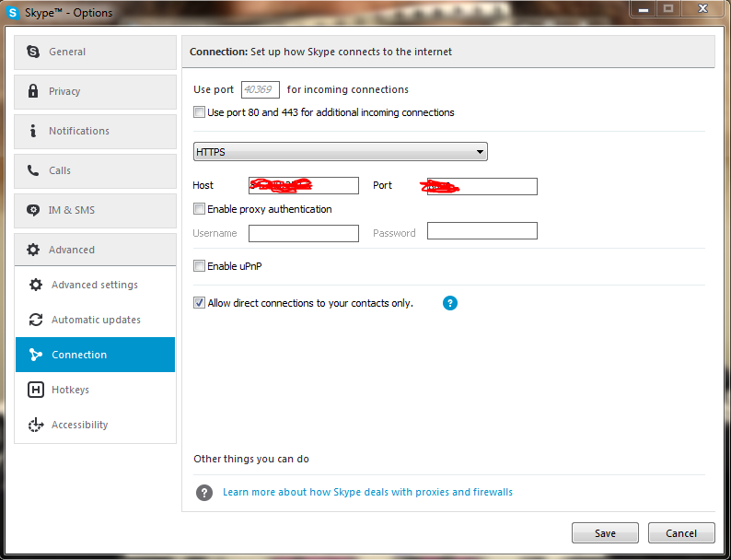Open the HTTPS proxy type dropdown
Screen dimensions: 731x560
tap(341, 152)
